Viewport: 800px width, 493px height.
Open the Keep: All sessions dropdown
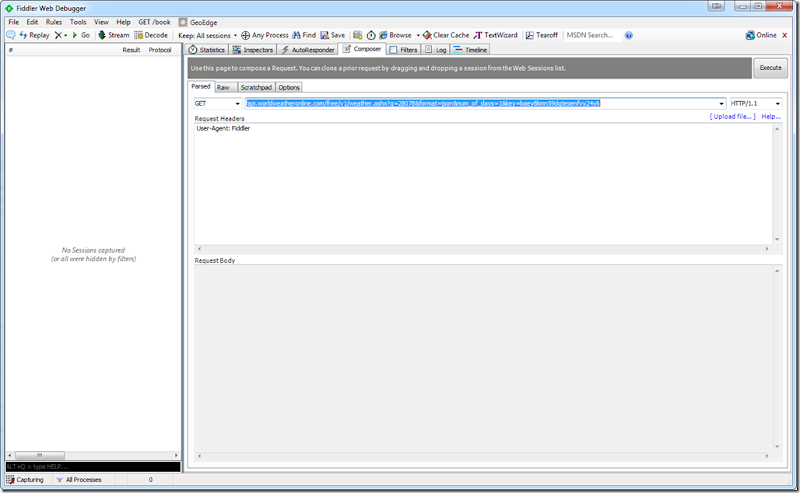[208, 35]
